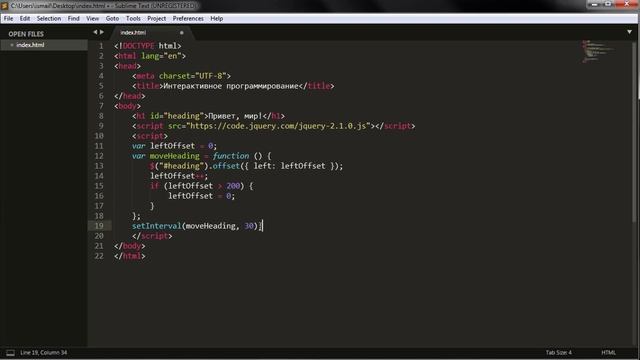Open the Tools menu

[133, 19]
